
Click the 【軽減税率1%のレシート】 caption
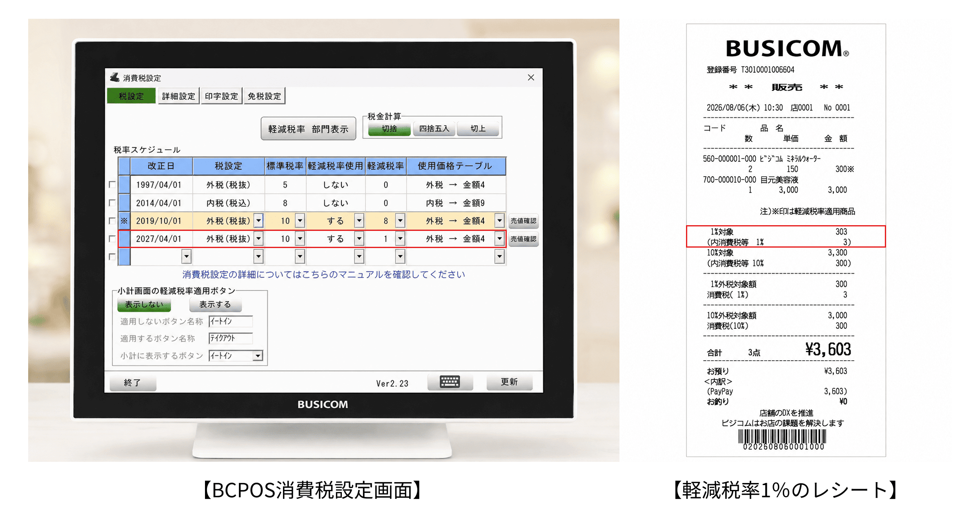click(785, 490)
